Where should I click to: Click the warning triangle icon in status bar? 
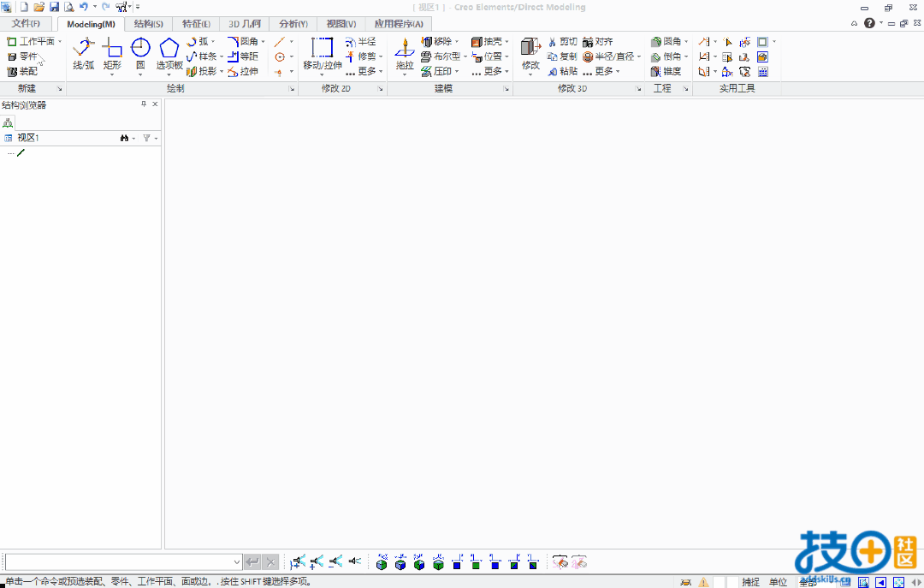pos(703,582)
